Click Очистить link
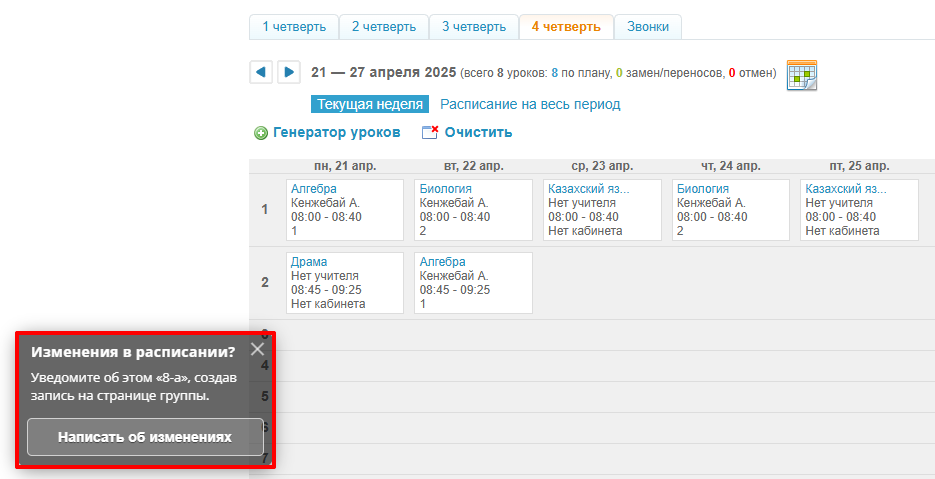The height and width of the screenshot is (479, 935). (478, 132)
